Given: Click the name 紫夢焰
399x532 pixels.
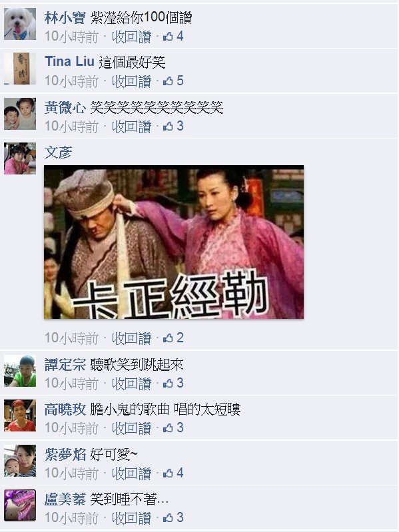Looking at the screenshot, I should (x=65, y=455).
